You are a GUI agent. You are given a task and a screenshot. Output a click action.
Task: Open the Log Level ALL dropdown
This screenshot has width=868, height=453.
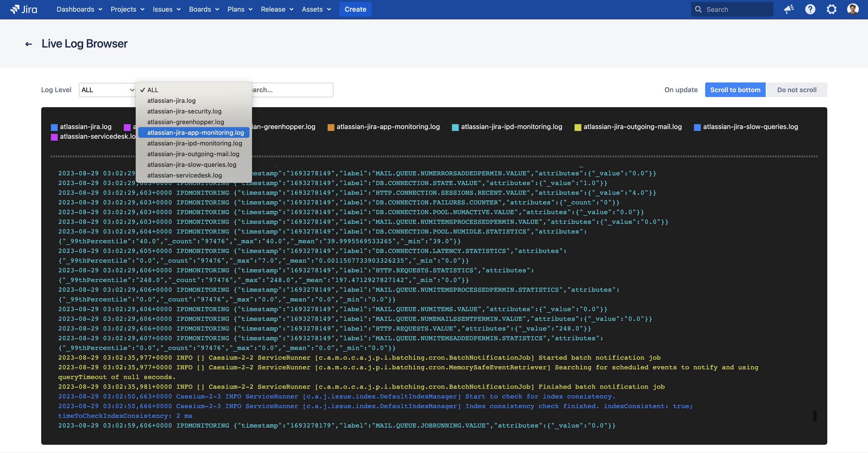point(108,90)
